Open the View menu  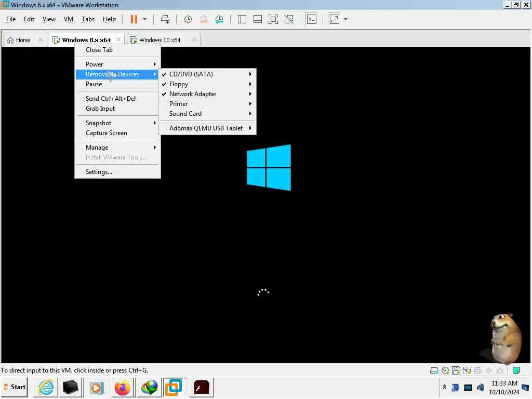(49, 19)
